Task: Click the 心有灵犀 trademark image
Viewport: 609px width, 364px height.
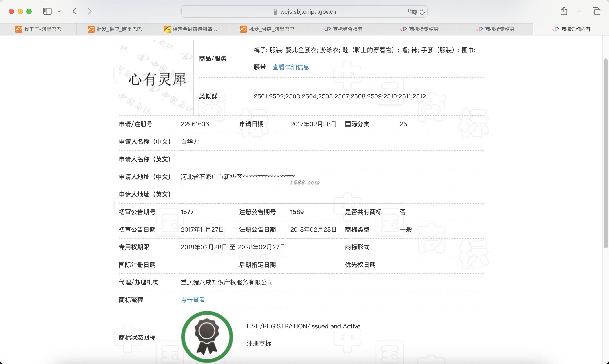Action: [x=156, y=78]
